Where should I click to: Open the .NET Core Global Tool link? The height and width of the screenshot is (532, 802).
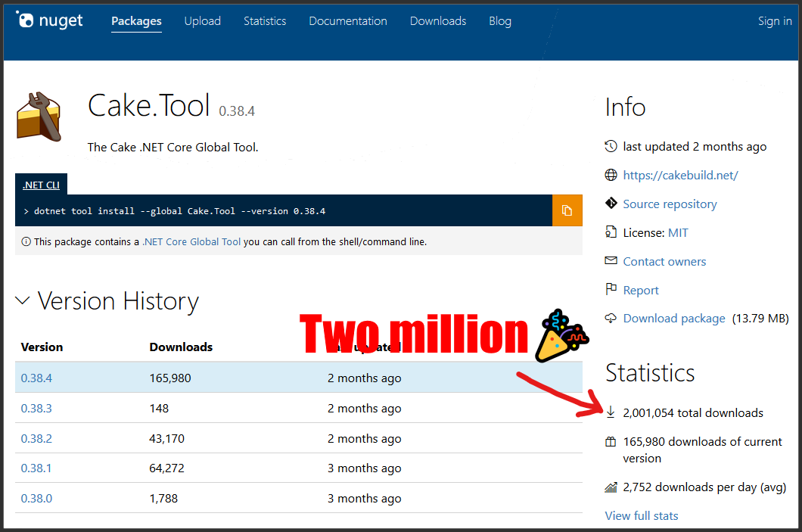[x=191, y=241]
